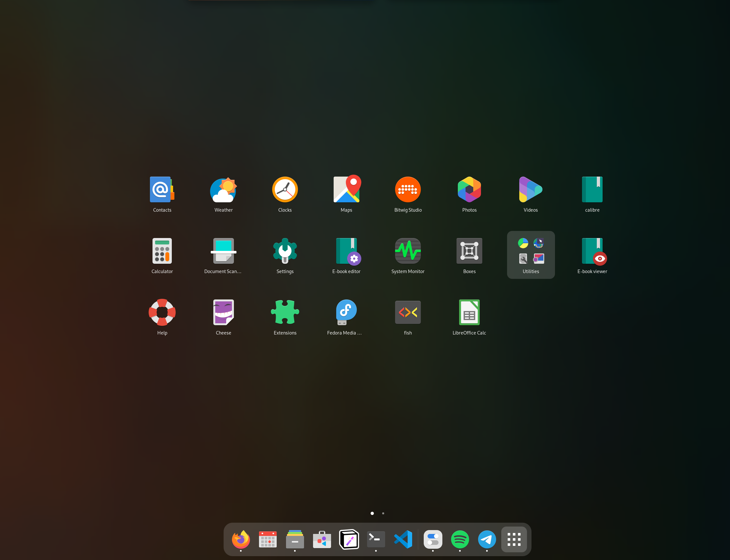Open Spotify from the dock
This screenshot has height=560, width=730.
tap(460, 539)
